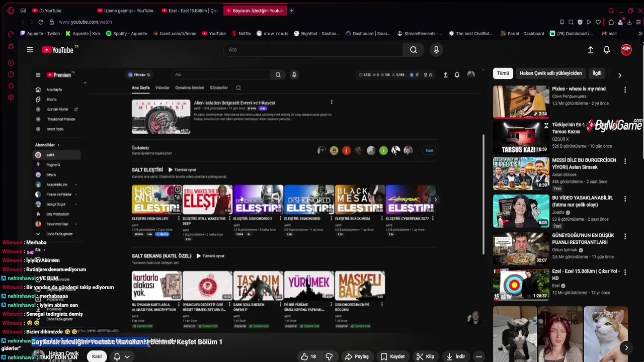Open the Aquente | Kick bookmark
This screenshot has width=644, height=362.
(83, 34)
